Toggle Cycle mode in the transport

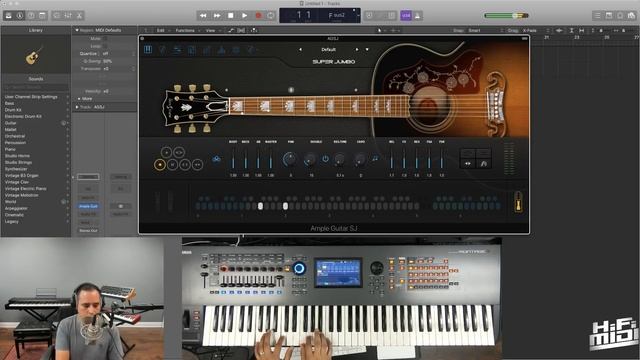click(x=271, y=16)
